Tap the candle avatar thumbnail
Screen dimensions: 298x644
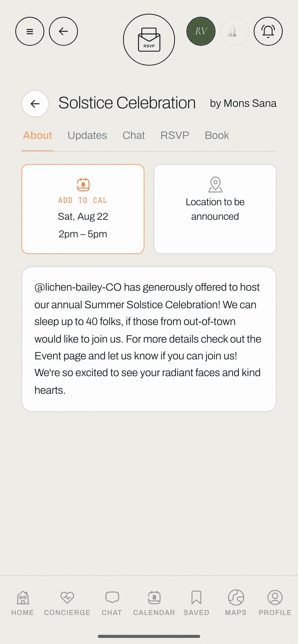235,31
